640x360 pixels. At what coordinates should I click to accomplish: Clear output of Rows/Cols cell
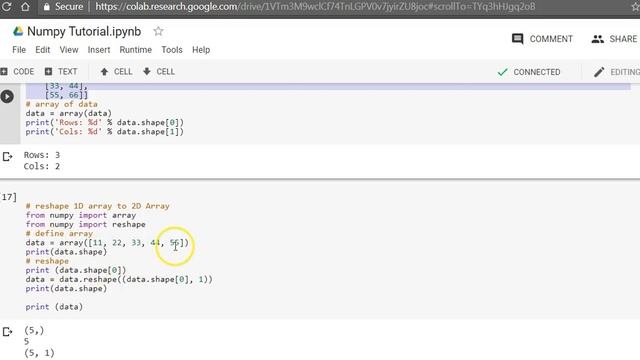click(x=7, y=156)
